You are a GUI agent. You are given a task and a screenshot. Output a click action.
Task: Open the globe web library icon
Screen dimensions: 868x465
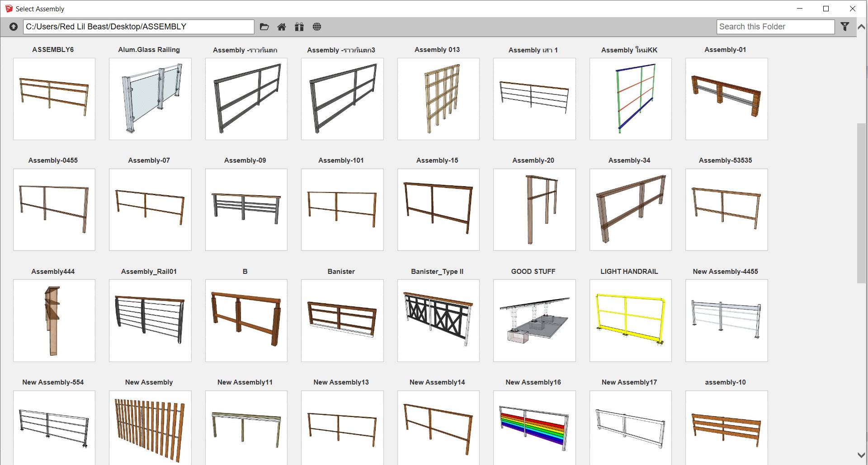pos(317,27)
